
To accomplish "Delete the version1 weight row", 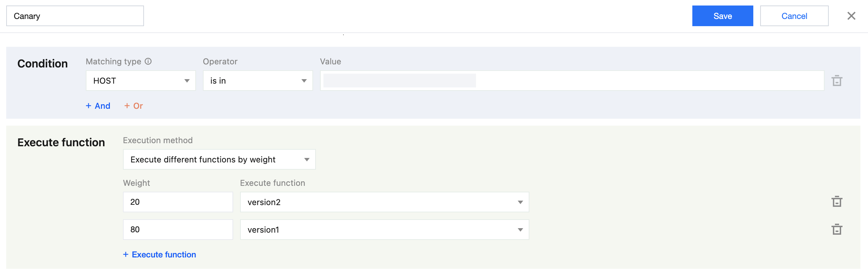I will (837, 230).
